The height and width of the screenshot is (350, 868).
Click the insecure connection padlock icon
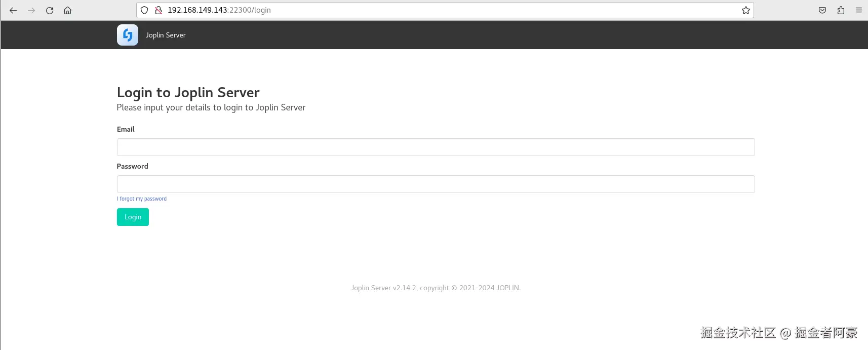159,10
